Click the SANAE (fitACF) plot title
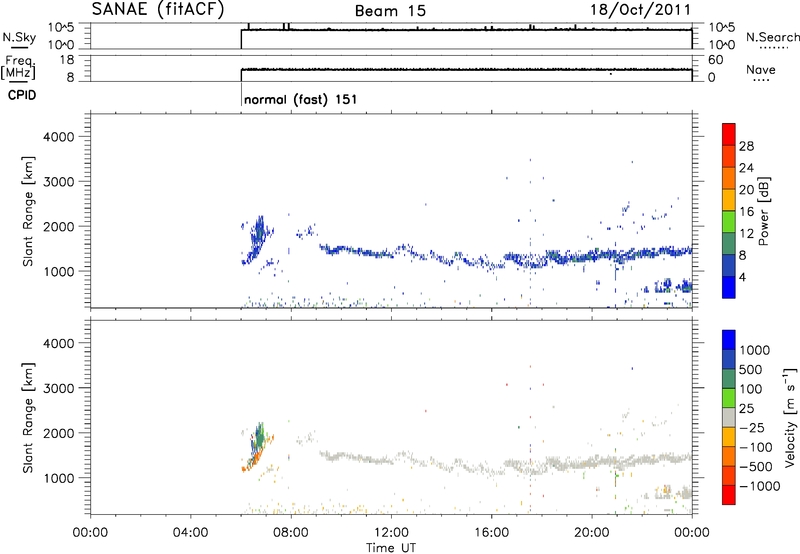 point(158,10)
